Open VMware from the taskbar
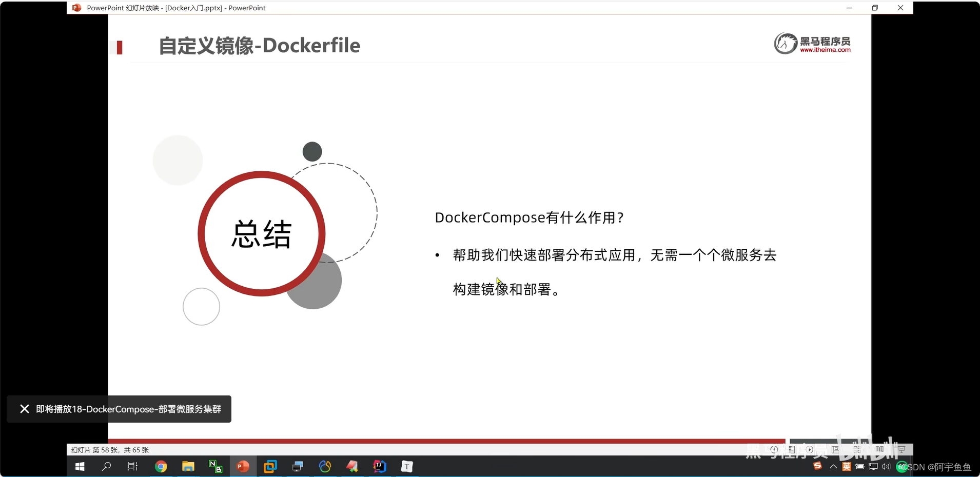This screenshot has width=980, height=477. [270, 466]
